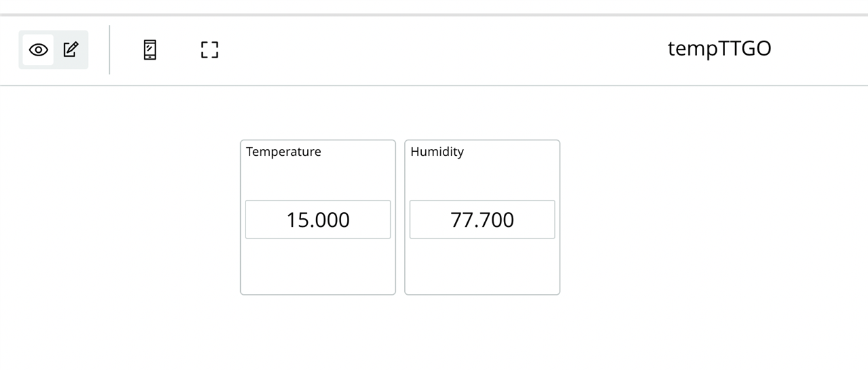This screenshot has height=370, width=868.
Task: Enable dashboard edit mode with pencil icon
Action: 71,49
